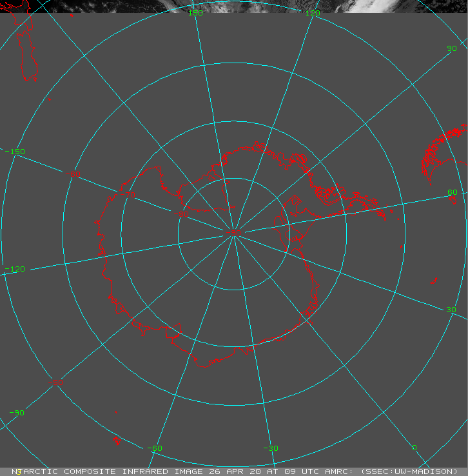Click the red -90 South Pole label

[x=233, y=233]
